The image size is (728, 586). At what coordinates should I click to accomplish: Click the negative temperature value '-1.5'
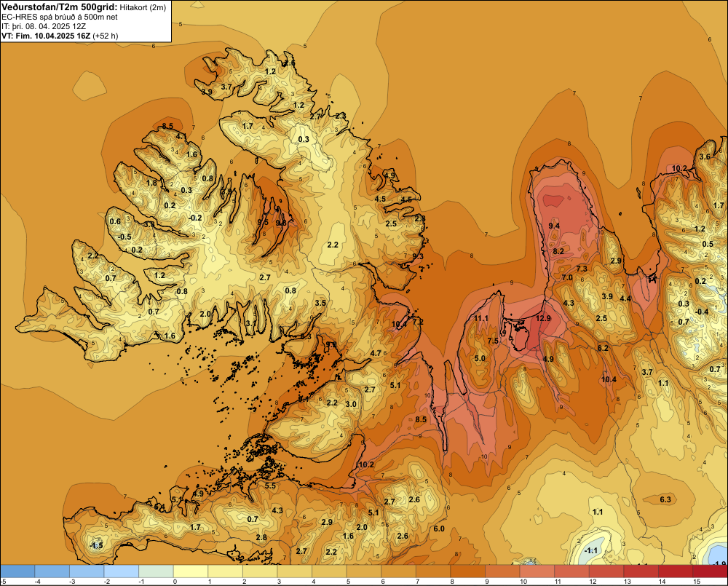95,545
